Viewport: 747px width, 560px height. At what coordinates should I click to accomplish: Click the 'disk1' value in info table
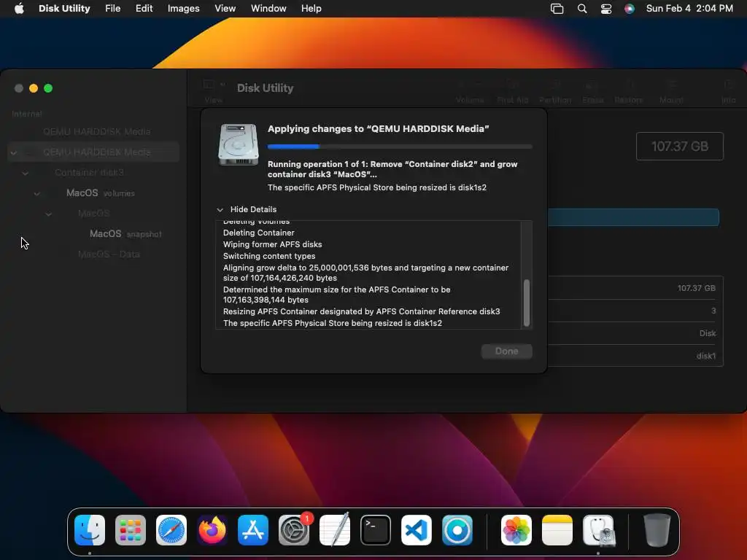coord(706,356)
